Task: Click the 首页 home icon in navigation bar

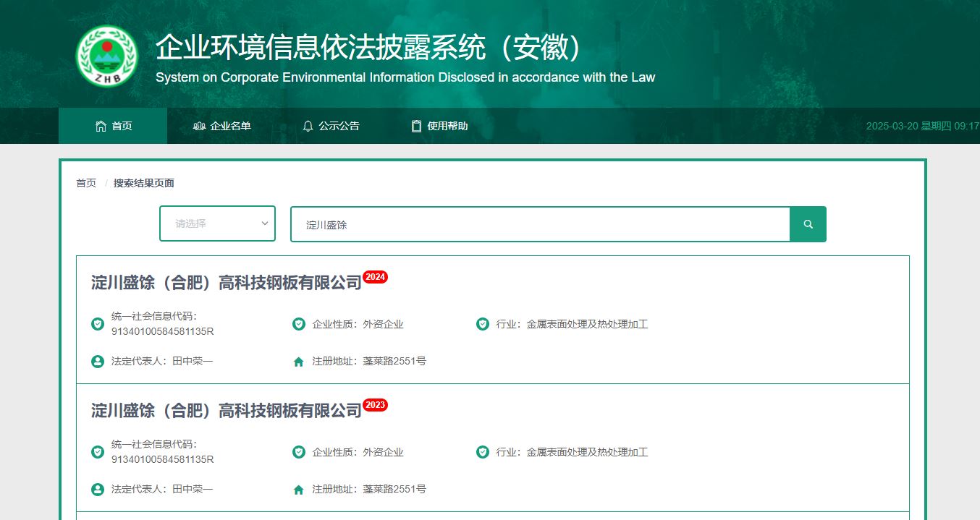Action: point(102,125)
